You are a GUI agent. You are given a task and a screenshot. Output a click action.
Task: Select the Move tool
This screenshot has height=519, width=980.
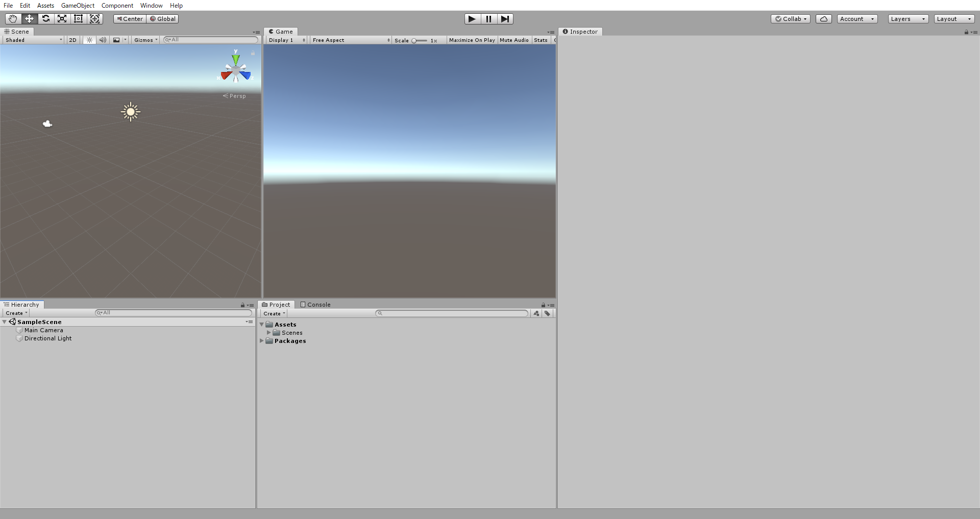point(29,19)
